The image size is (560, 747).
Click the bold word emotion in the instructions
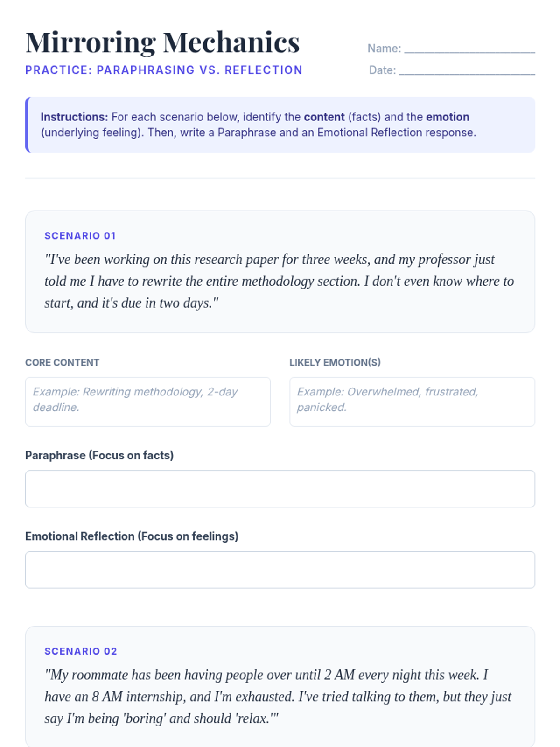click(x=447, y=117)
